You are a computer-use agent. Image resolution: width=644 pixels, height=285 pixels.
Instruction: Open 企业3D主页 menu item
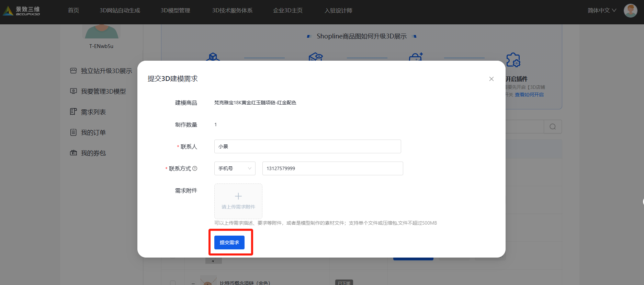coord(288,11)
